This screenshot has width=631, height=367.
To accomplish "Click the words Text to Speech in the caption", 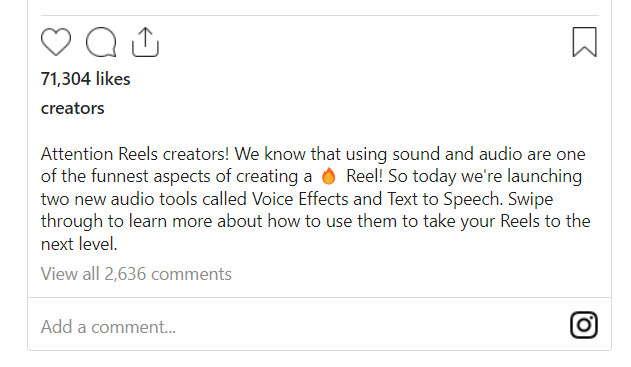I will tap(443, 199).
